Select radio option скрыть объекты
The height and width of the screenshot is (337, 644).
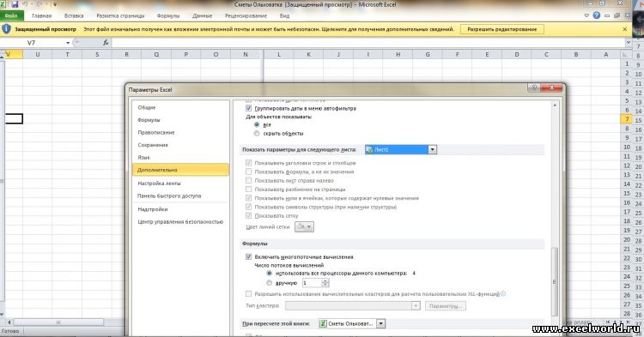257,133
